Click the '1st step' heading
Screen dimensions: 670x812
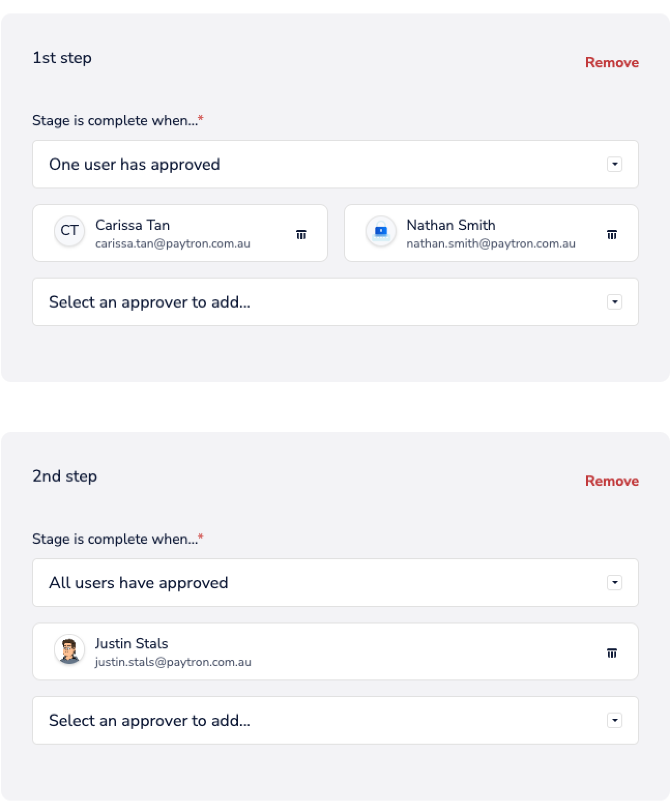coord(62,57)
